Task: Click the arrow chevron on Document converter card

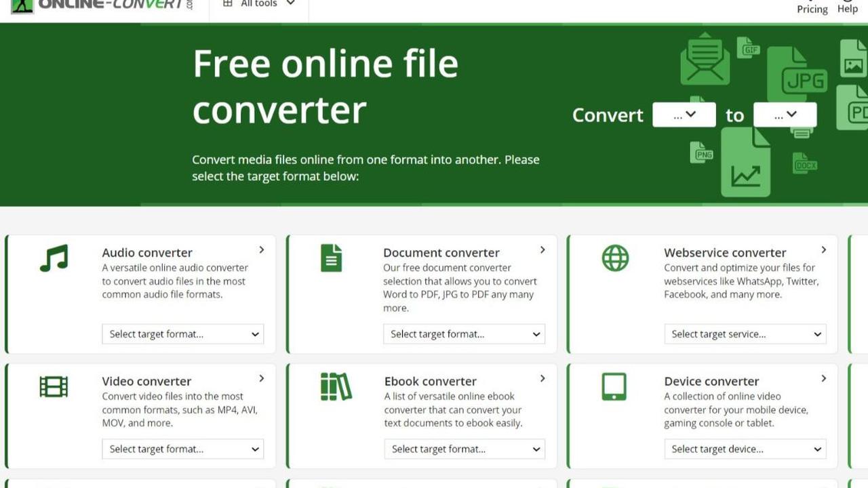Action: pos(542,249)
